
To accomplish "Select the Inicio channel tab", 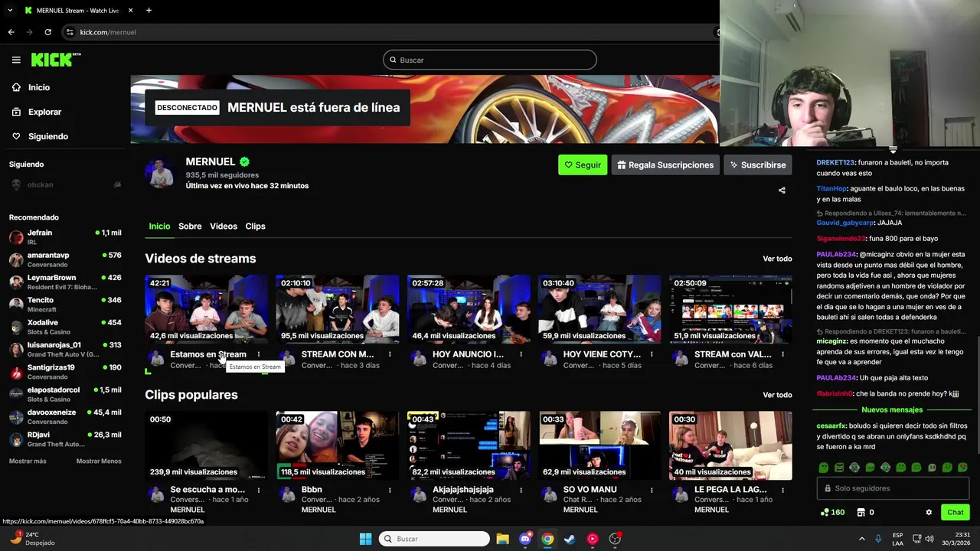I will click(x=159, y=226).
